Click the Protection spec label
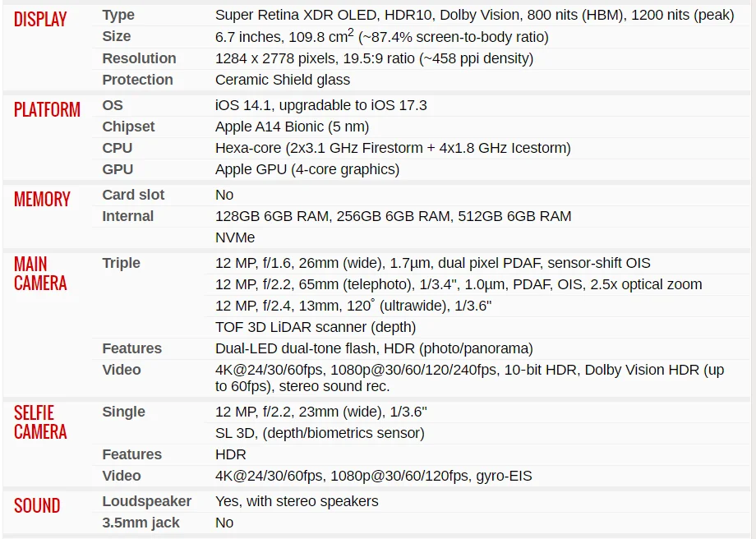 pos(137,80)
